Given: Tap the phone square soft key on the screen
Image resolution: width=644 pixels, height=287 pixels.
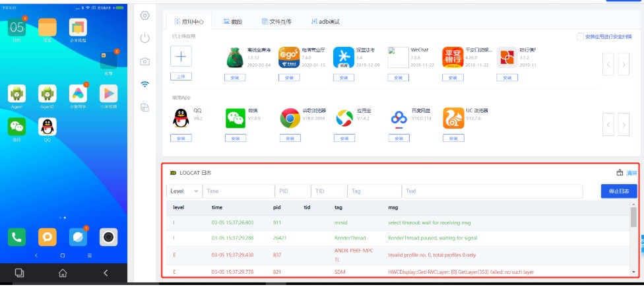Looking at the screenshot, I should pos(63,255).
